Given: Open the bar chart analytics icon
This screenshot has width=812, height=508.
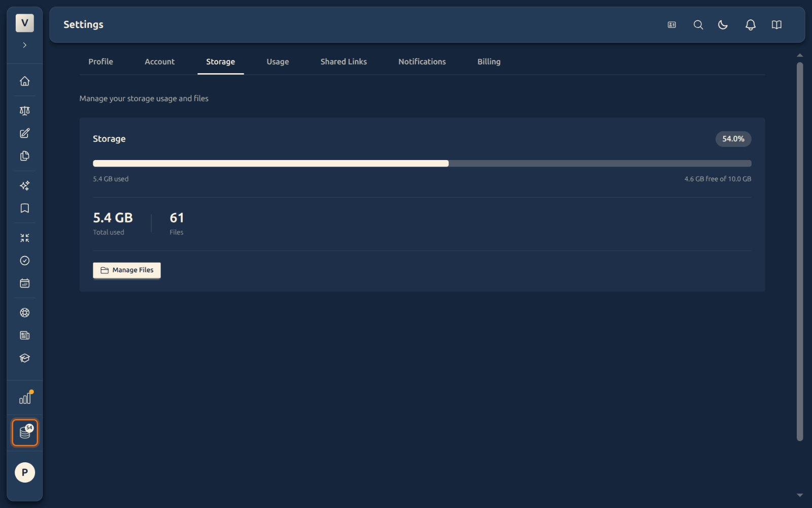Looking at the screenshot, I should click(25, 398).
